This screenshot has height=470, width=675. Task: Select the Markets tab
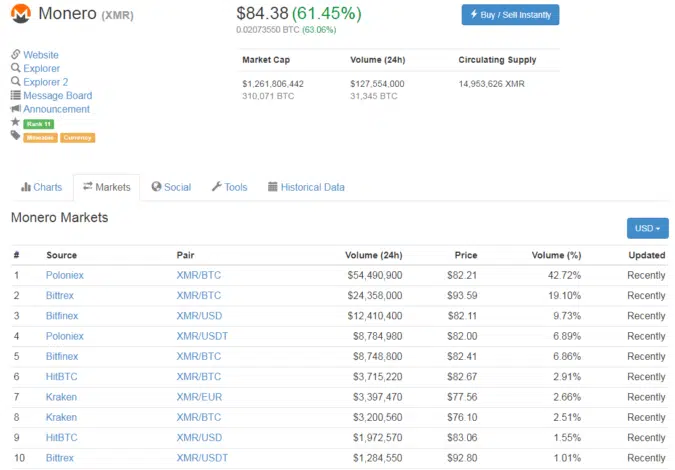pos(106,187)
